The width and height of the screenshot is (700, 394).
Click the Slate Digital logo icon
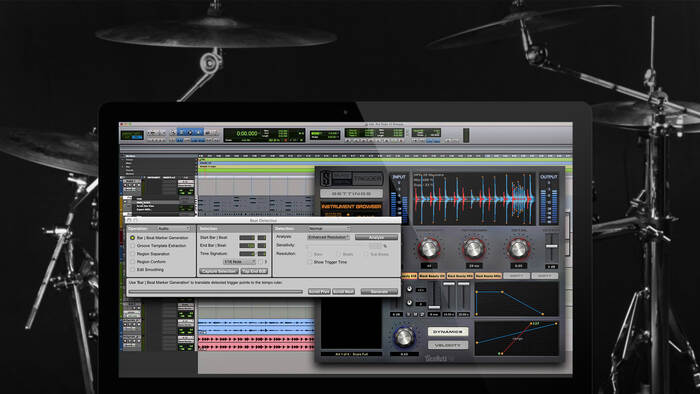(x=326, y=178)
